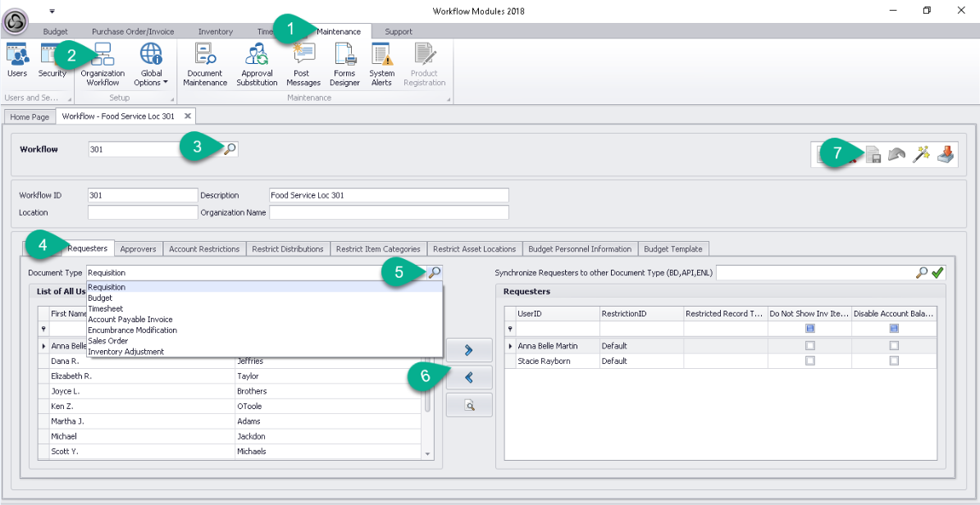This screenshot has height=505, width=980.
Task: Check Do Not Show Inv for Anna Belle Martin
Action: click(810, 346)
